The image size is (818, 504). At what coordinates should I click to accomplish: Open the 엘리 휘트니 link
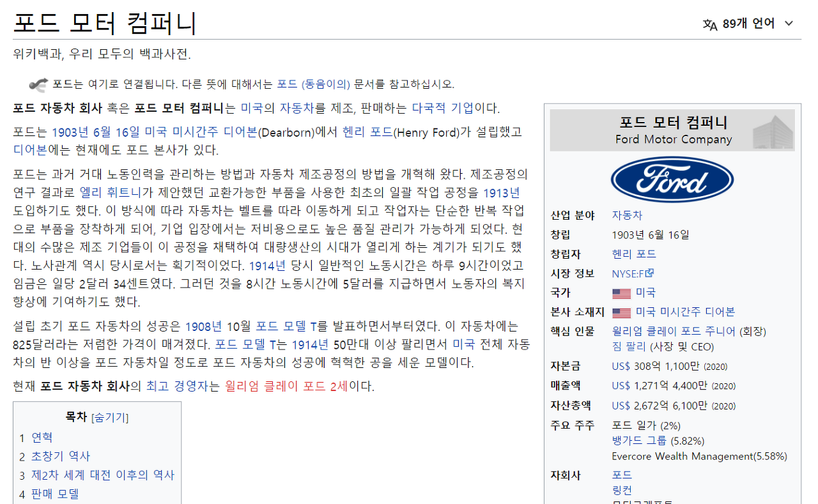click(111, 192)
